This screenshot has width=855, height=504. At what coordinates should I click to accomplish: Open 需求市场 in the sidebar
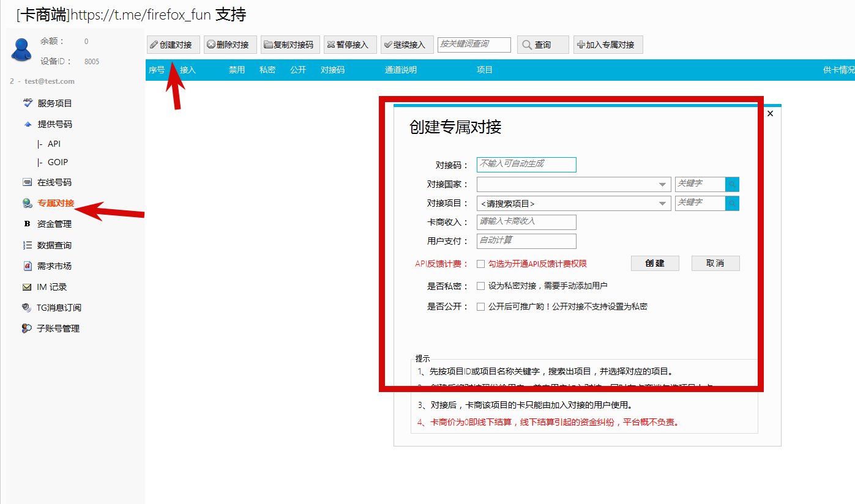pos(54,266)
